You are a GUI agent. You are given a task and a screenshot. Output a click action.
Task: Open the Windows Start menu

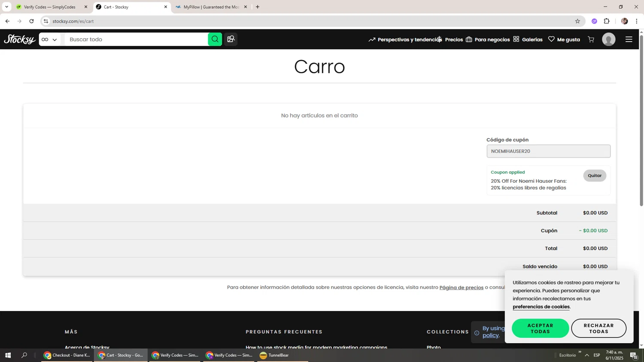(8, 355)
